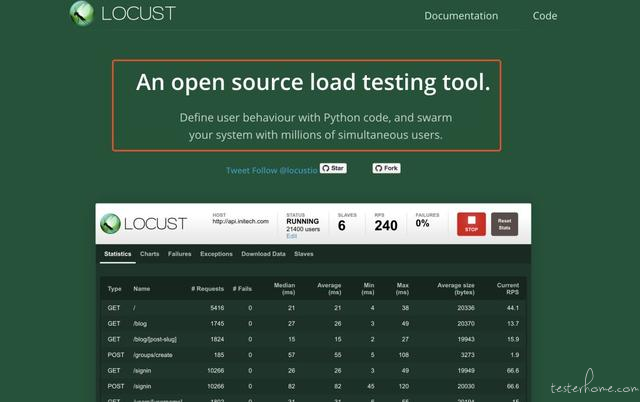Click the 13.7 current RPS value
This screenshot has width=640, height=402.
513,324
